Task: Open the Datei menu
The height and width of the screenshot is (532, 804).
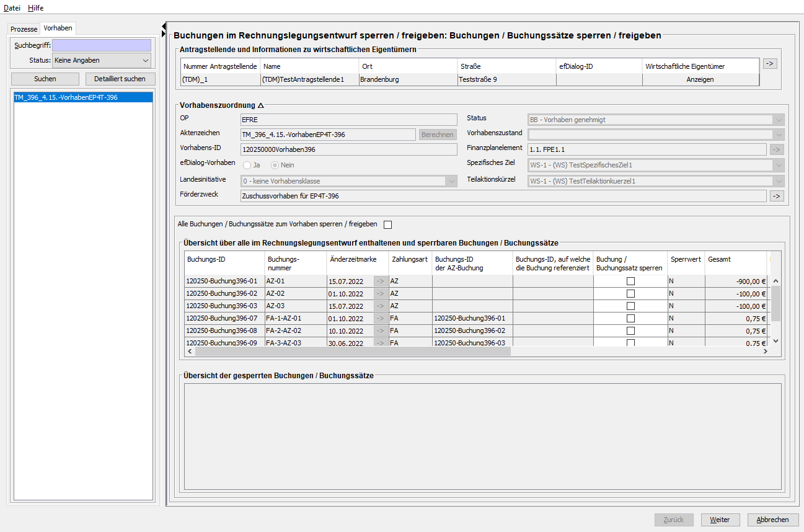Action: click(12, 8)
